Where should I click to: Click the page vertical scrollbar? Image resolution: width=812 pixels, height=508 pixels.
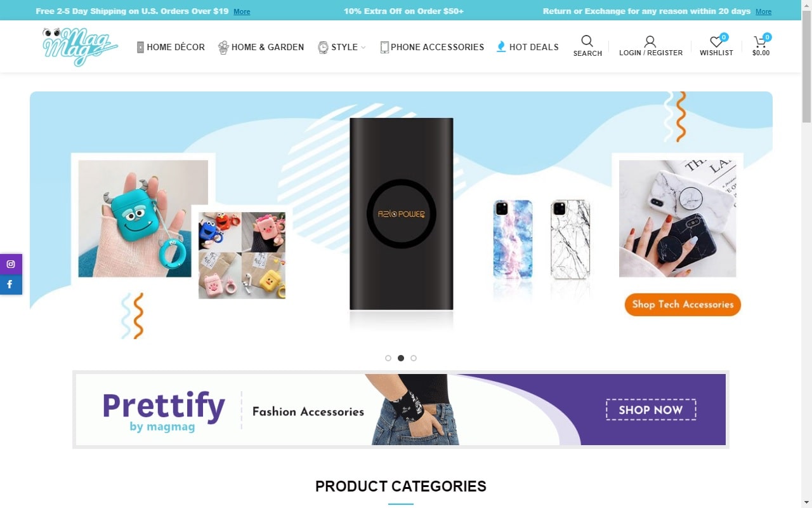pyautogui.click(x=806, y=254)
